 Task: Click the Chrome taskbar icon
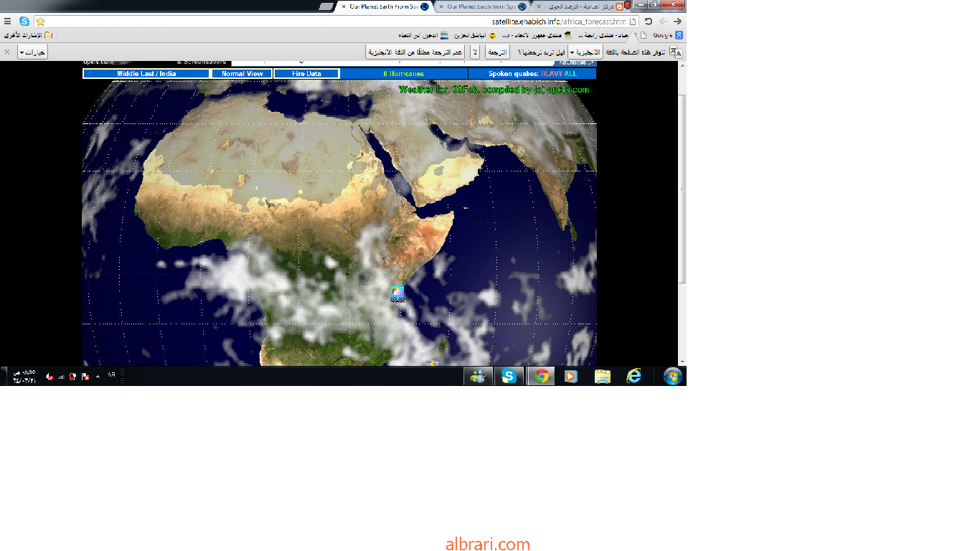(541, 376)
